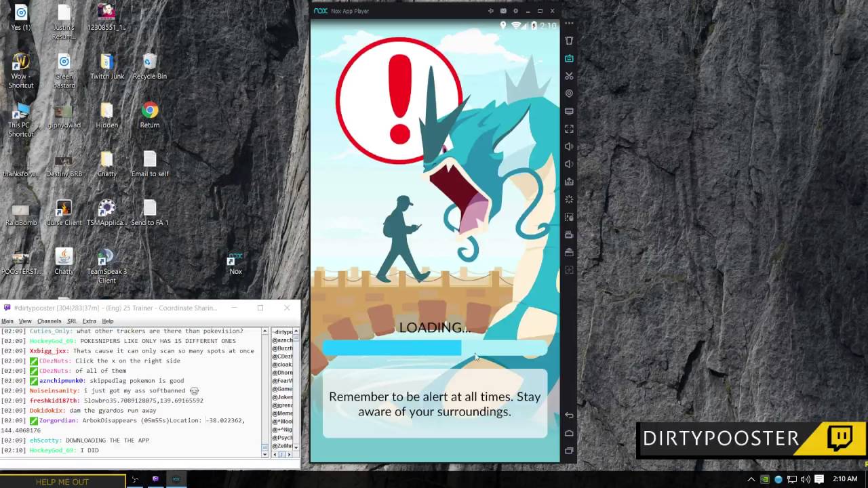This screenshot has width=868, height=488.
Task: Select the Chrome 'Return' desktop shortcut
Action: (x=150, y=115)
